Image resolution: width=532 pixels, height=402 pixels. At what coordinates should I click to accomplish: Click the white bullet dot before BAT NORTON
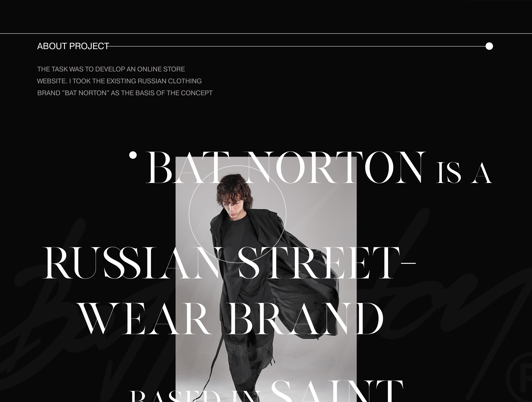tap(133, 155)
